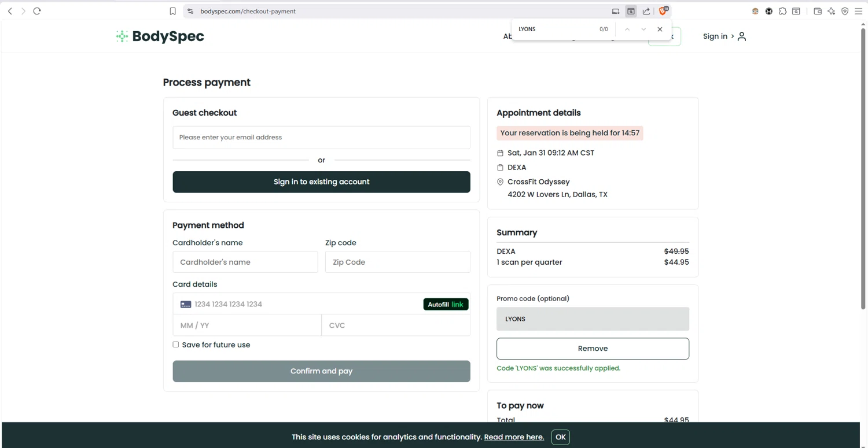Click the 1 scan per quarter text

tap(529, 262)
